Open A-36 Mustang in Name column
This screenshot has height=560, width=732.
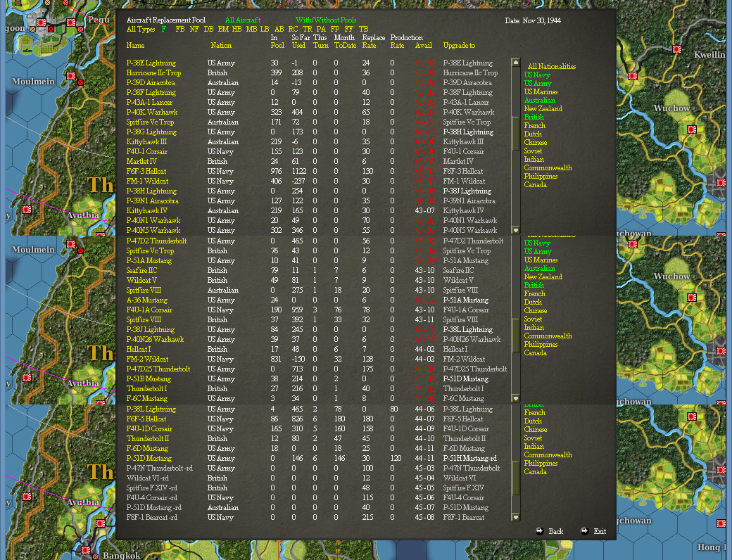tap(147, 300)
